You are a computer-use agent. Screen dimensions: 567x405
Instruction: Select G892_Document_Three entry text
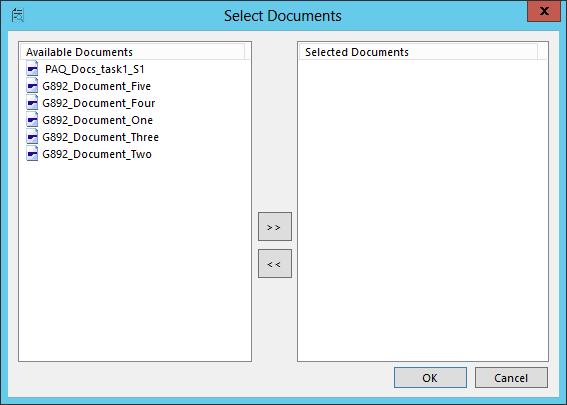click(101, 137)
